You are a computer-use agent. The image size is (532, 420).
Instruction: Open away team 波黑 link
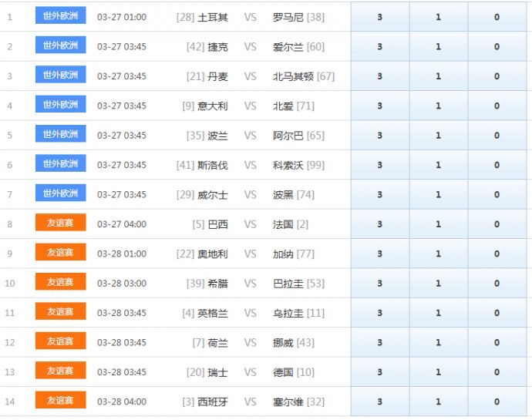[x=283, y=195]
